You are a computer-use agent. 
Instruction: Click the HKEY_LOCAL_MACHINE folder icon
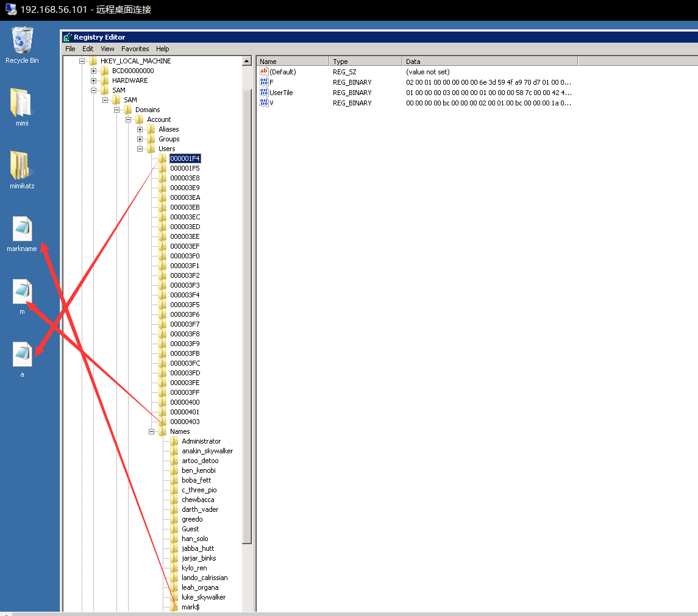(93, 61)
